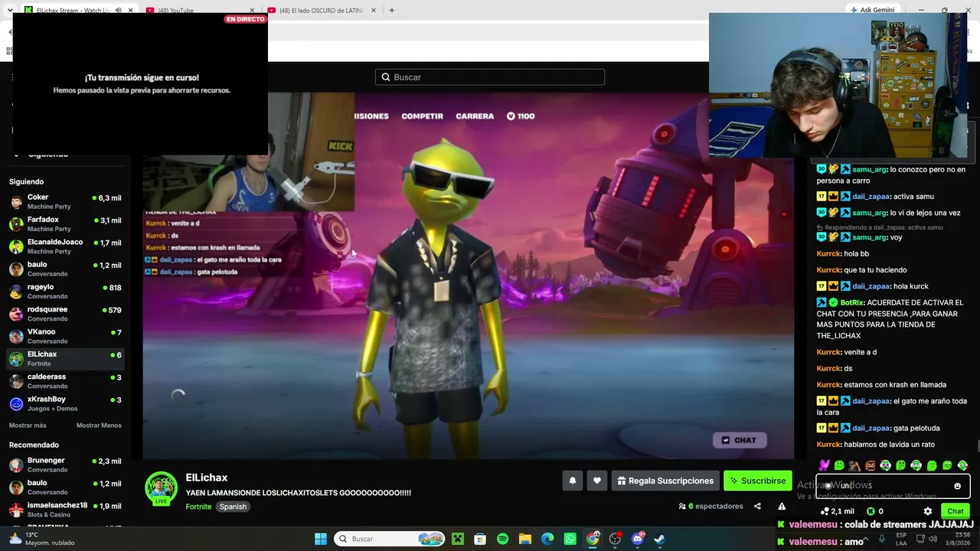The height and width of the screenshot is (551, 980).
Task: Open rageylo channel in the sidebar
Action: pos(65,292)
